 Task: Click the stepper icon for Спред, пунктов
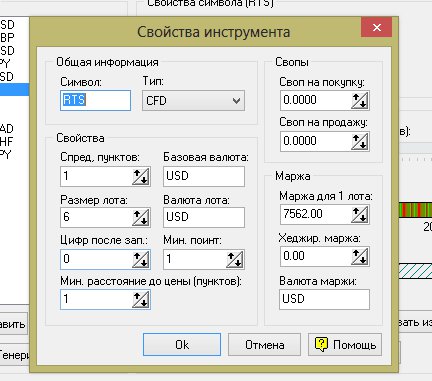pos(141,176)
